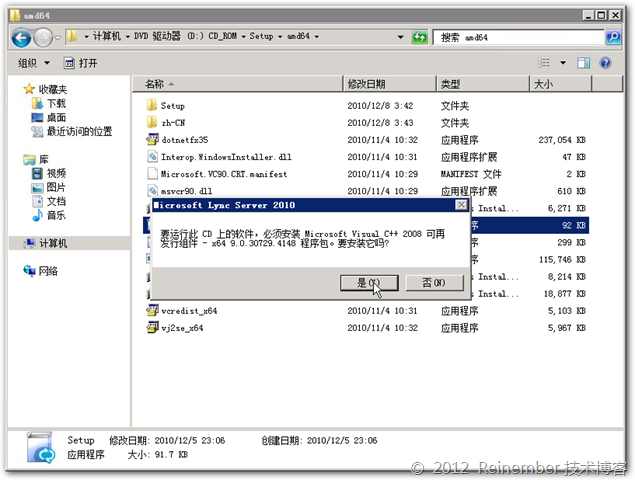This screenshot has width=635, height=480.
Task: Click the file name vj2se_x64
Action: pyautogui.click(x=182, y=328)
